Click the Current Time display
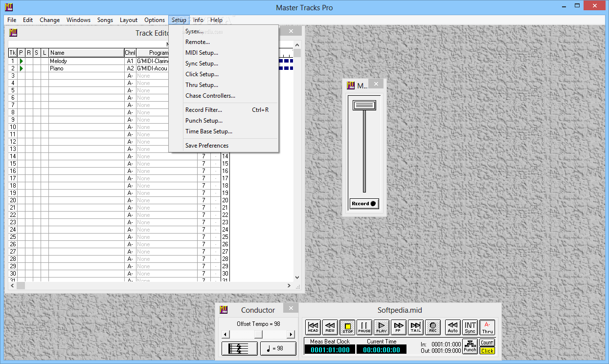This screenshot has width=609, height=364. point(382,349)
